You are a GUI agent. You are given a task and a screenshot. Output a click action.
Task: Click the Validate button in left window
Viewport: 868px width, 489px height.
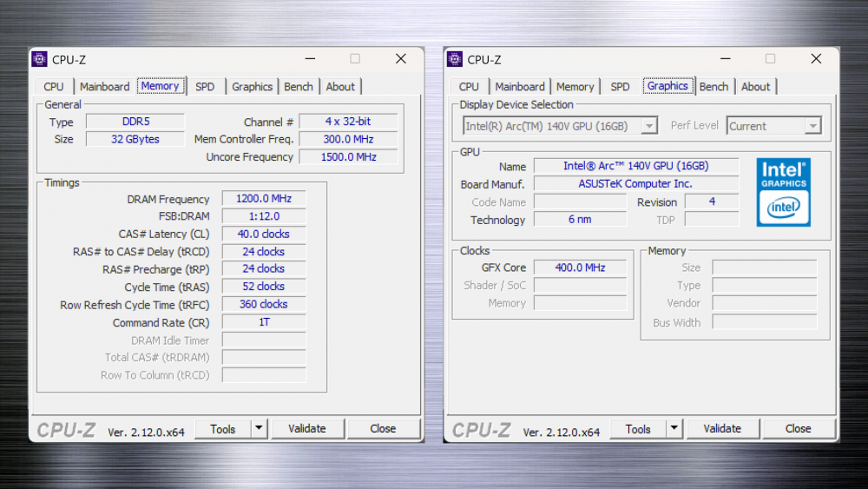(x=307, y=428)
